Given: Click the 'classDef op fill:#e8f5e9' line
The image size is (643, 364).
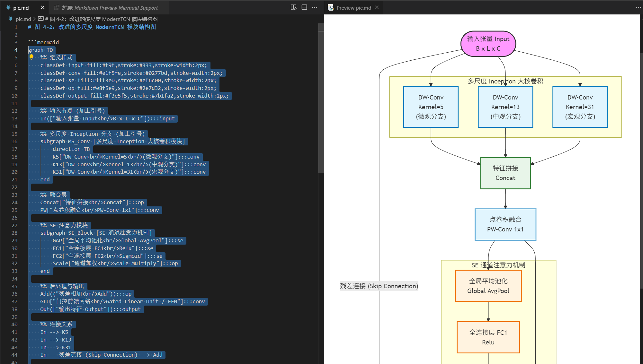Looking at the screenshot, I should (x=128, y=88).
